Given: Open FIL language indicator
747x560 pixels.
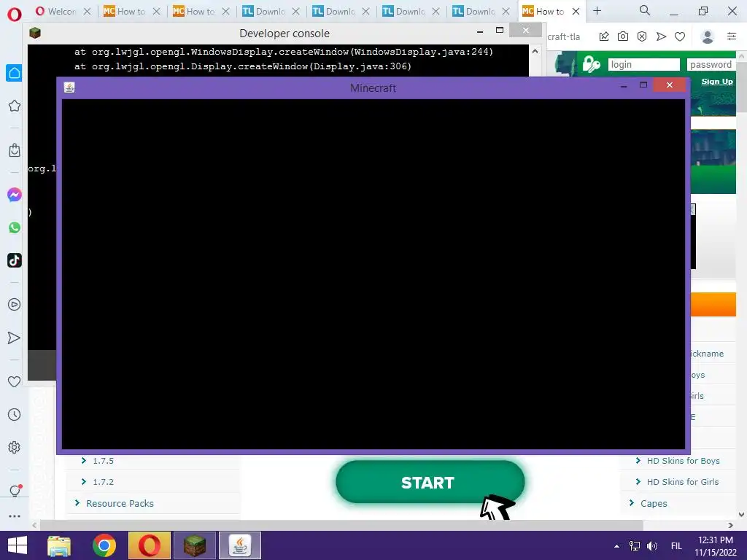Looking at the screenshot, I should pos(676,546).
